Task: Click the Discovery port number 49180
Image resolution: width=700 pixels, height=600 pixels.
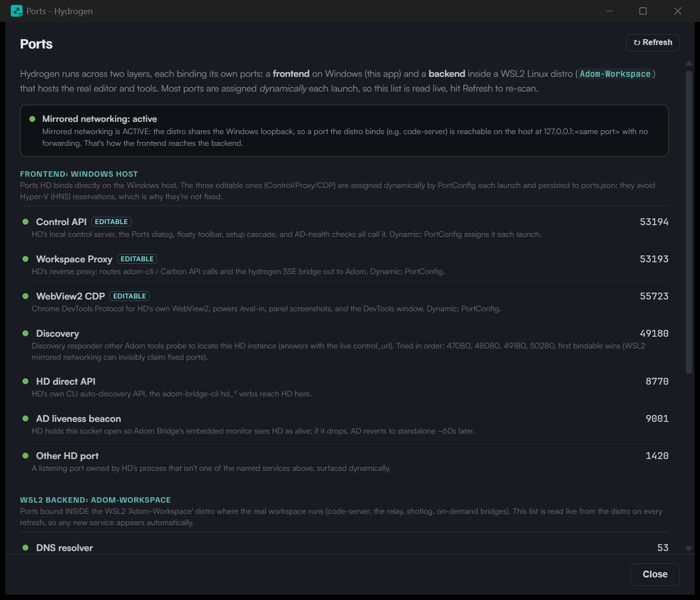Action: (654, 333)
